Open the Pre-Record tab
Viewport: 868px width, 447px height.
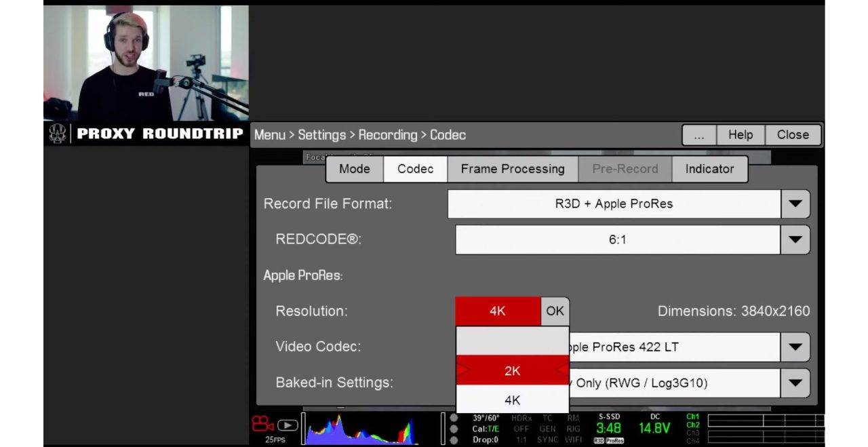tap(625, 169)
